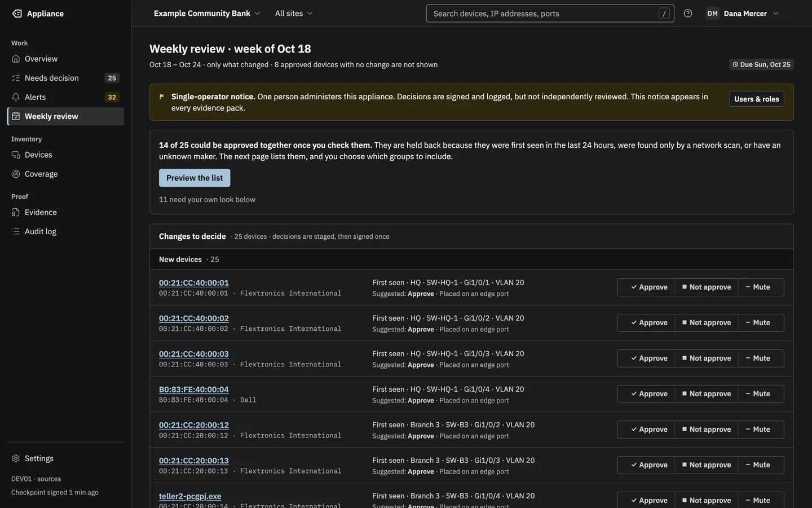Open Settings via its gear icon
The height and width of the screenshot is (508, 812).
(16, 458)
